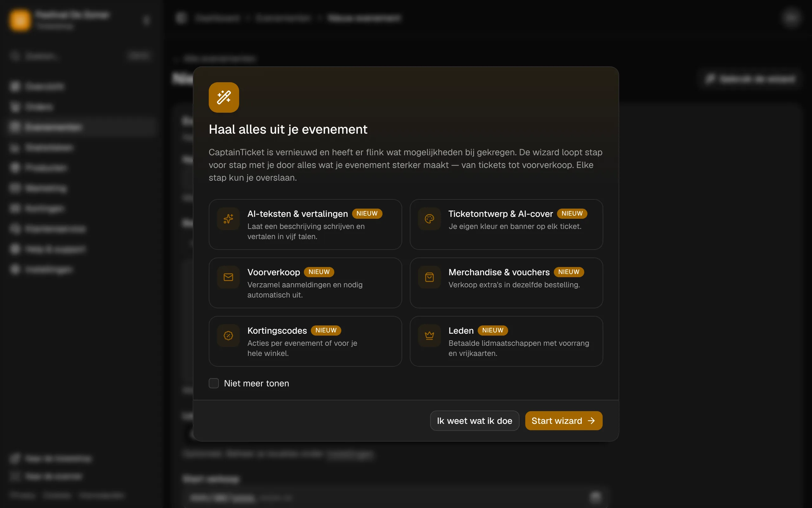Click the heading 'Haal alles uit je evenement'

[288, 129]
